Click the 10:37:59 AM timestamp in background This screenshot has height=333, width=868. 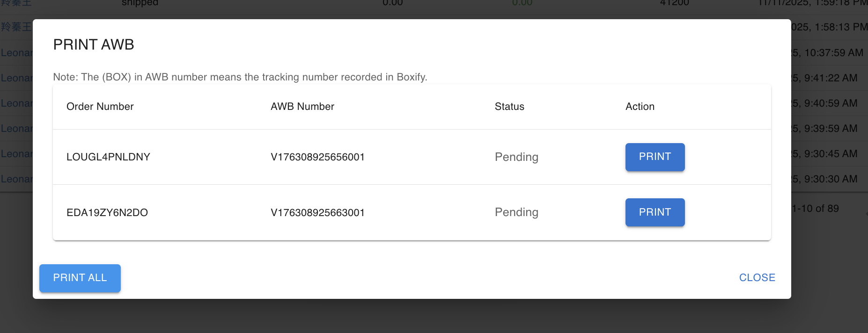[x=828, y=53]
